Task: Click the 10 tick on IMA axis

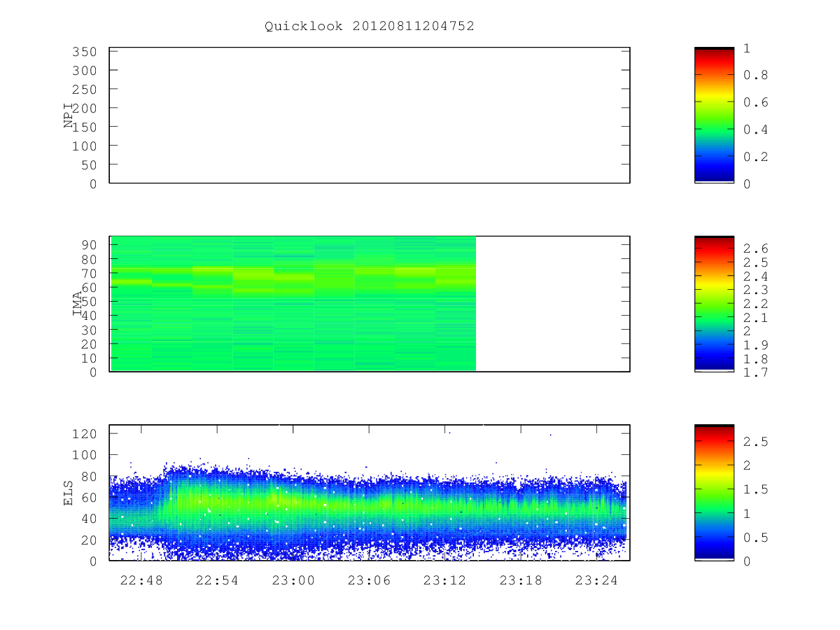Action: click(x=90, y=358)
